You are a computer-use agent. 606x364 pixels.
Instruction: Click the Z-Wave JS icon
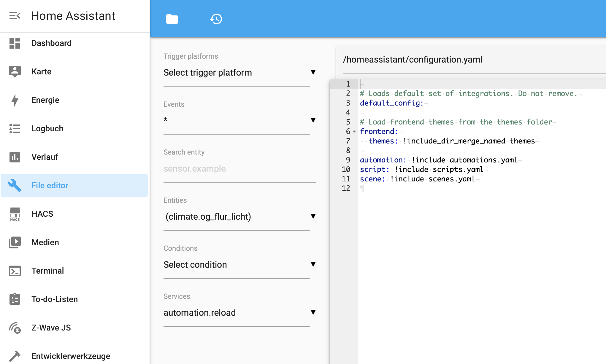point(15,328)
